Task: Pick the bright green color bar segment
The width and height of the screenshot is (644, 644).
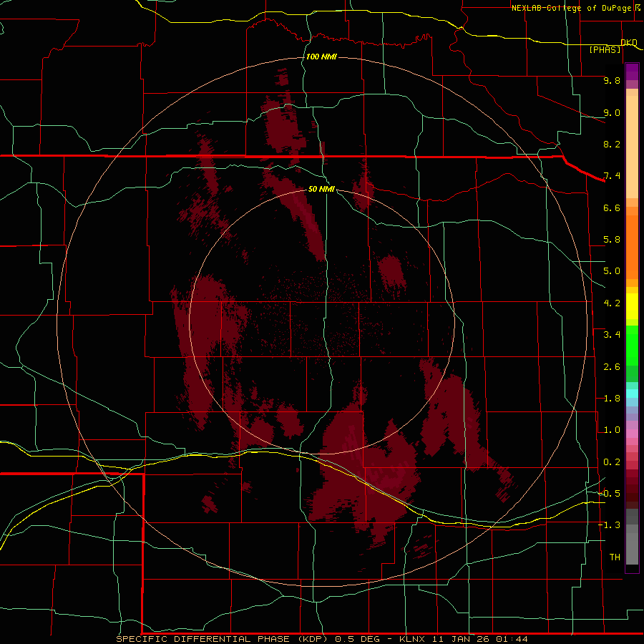Action: point(632,345)
